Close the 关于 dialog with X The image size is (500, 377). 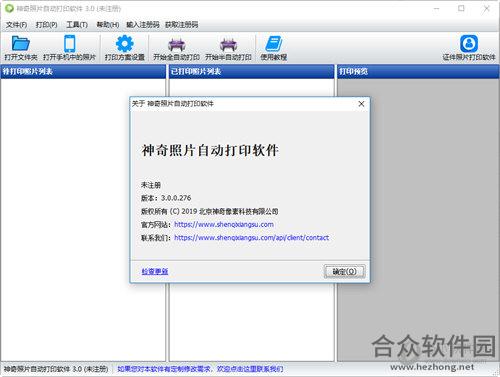pos(361,104)
